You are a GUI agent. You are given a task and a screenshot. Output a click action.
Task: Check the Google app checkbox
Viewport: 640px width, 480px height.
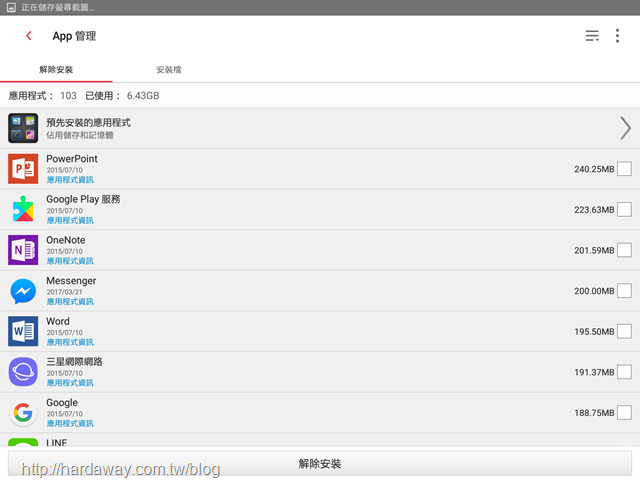coord(624,412)
